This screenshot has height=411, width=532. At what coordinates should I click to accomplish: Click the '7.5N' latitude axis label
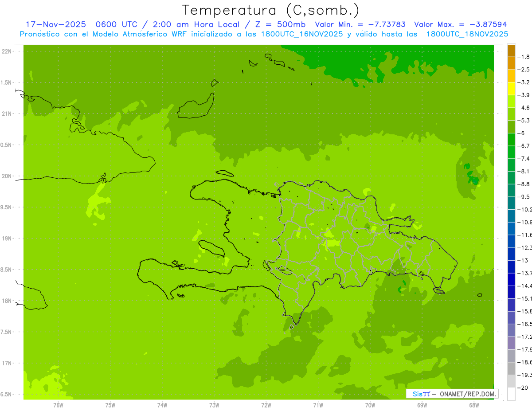point(6,332)
